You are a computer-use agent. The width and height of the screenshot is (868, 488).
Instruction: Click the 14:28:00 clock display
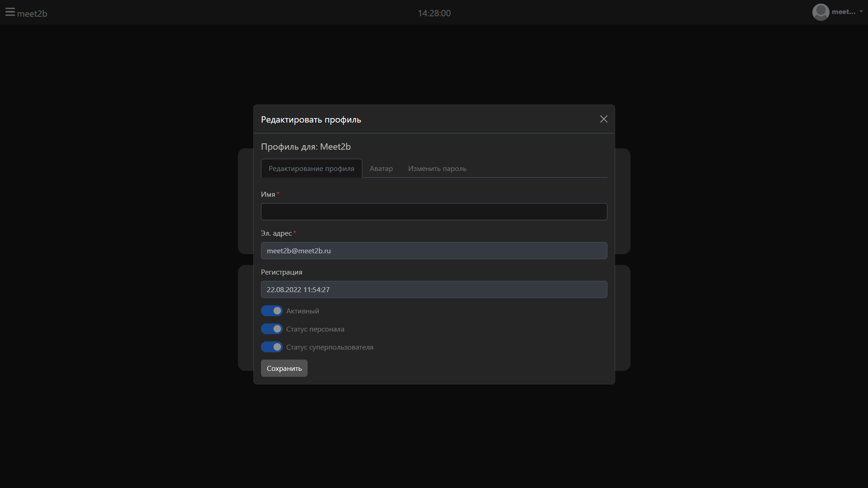pos(434,13)
